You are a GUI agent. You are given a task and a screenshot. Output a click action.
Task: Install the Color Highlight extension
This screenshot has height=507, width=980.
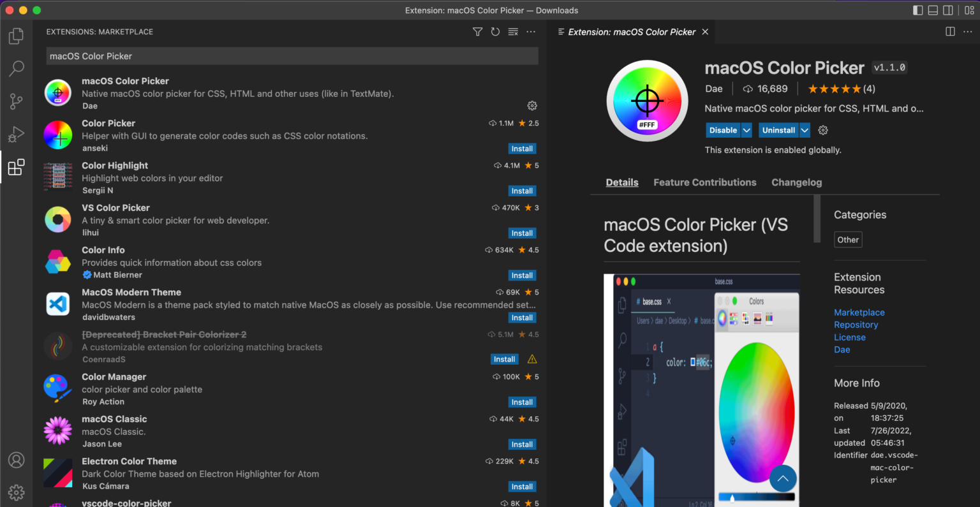point(522,190)
